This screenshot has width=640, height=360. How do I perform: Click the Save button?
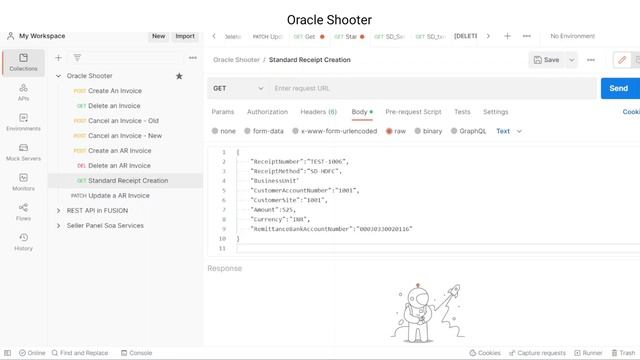(x=547, y=60)
